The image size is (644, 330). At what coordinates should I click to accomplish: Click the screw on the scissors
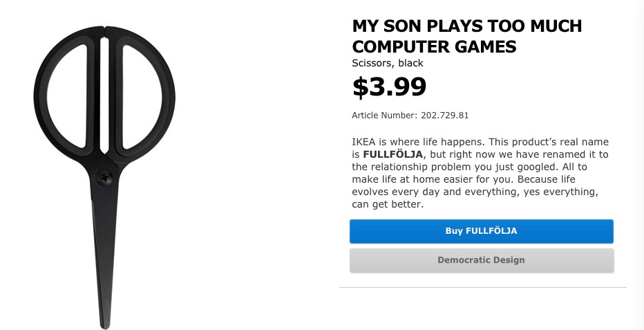105,177
